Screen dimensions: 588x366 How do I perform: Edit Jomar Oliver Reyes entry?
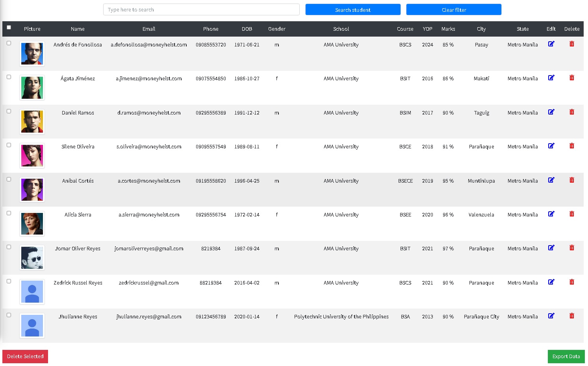click(551, 248)
